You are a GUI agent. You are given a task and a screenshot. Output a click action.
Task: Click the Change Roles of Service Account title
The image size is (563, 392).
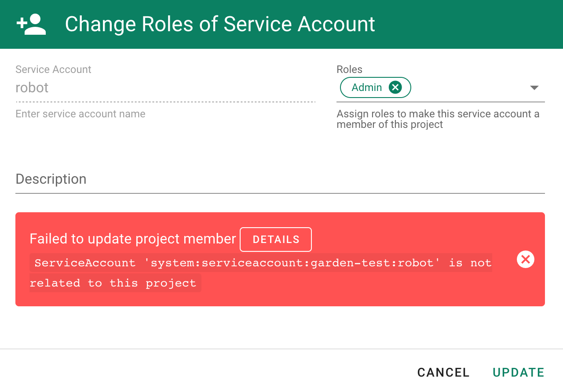220,24
